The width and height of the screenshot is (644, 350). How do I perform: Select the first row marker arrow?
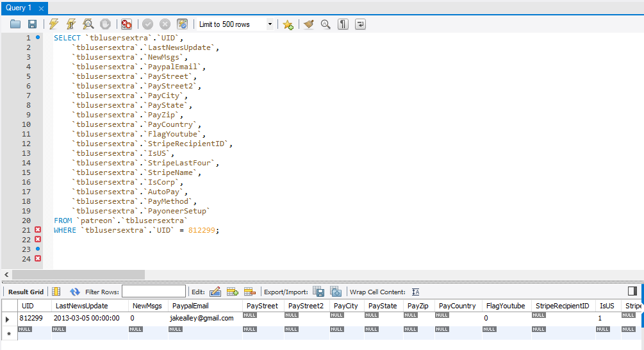[x=8, y=319]
